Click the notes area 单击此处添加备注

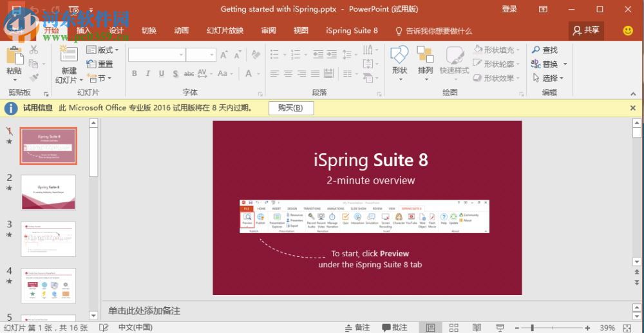144,311
